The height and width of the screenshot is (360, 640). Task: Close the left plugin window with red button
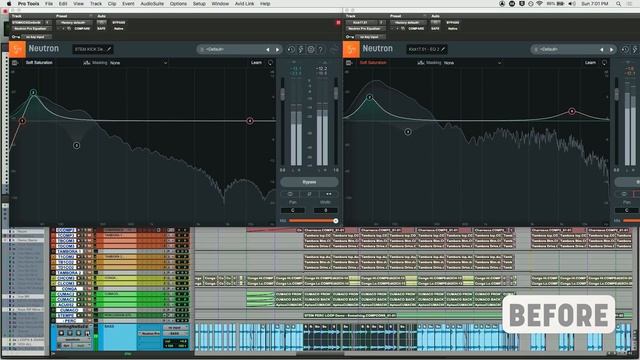pos(5,11)
